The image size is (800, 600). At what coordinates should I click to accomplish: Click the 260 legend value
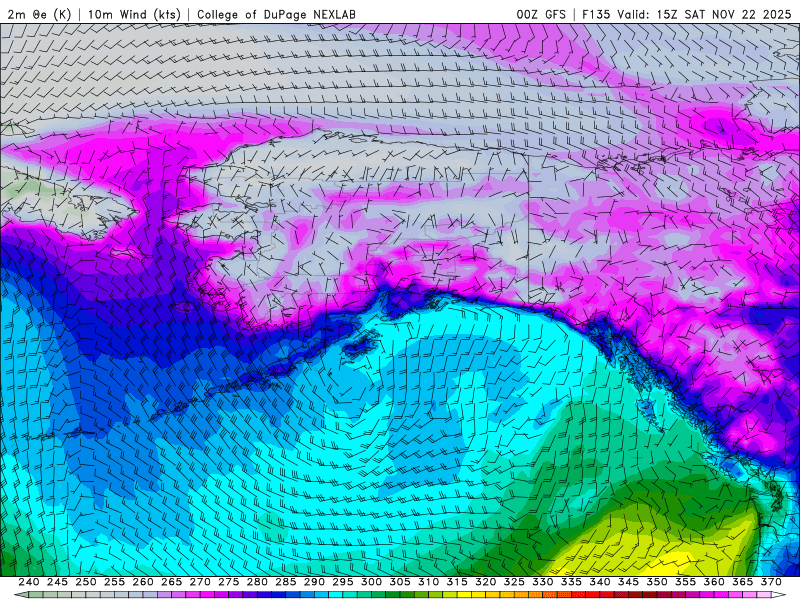143,582
